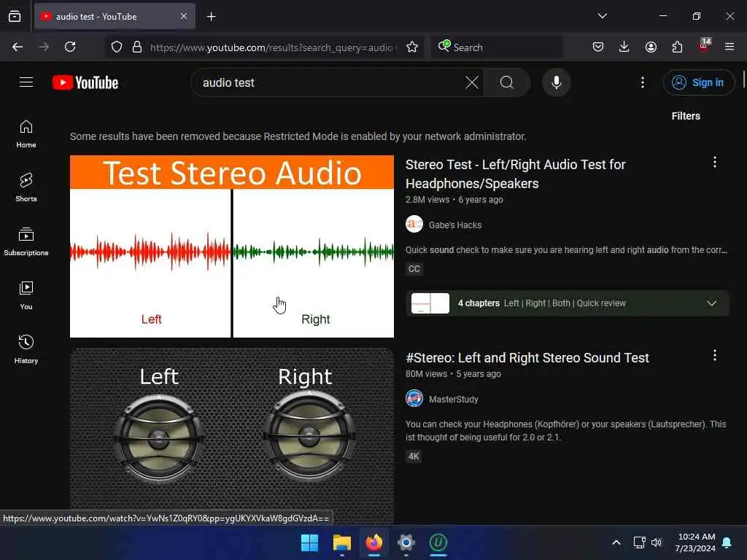747x560 pixels.
Task: Click the 4K badge under #Stereo video
Action: coord(414,456)
